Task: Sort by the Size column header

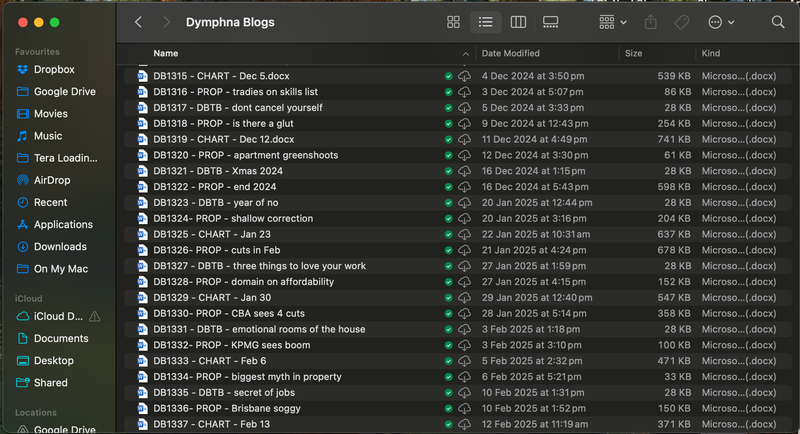Action: pyautogui.click(x=634, y=54)
